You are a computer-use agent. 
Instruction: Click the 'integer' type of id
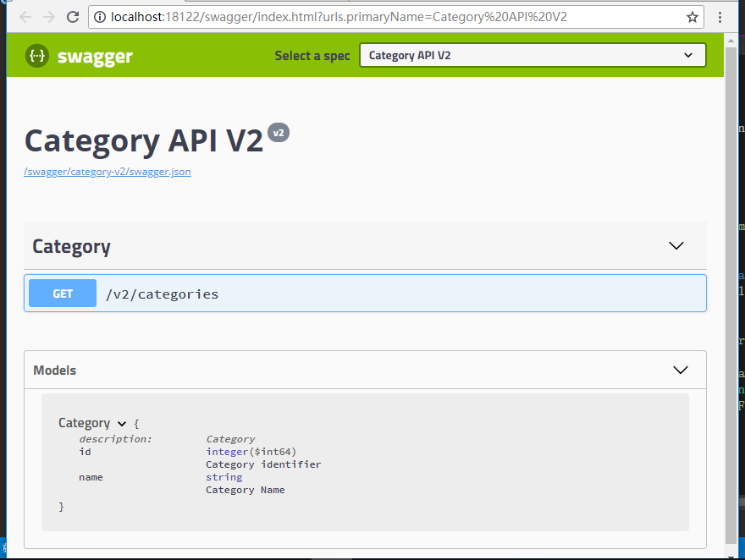coord(227,452)
